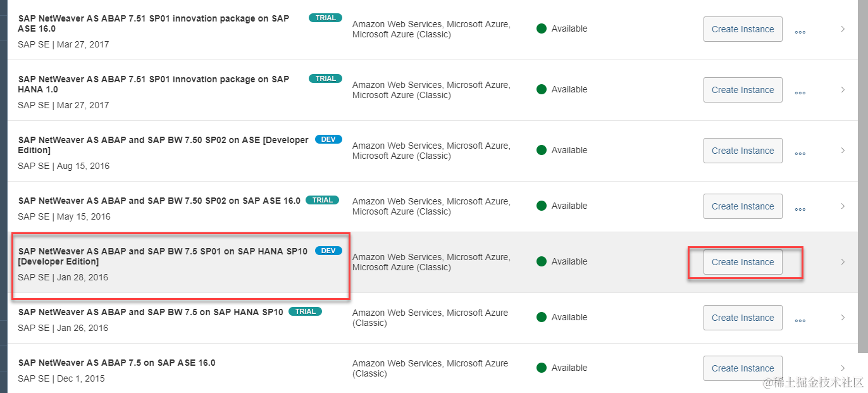Screen dimensions: 868x393
Task: Click TRIAL badge on BW 7.50 SP02 SAP ASE 16.0 row
Action: point(322,200)
